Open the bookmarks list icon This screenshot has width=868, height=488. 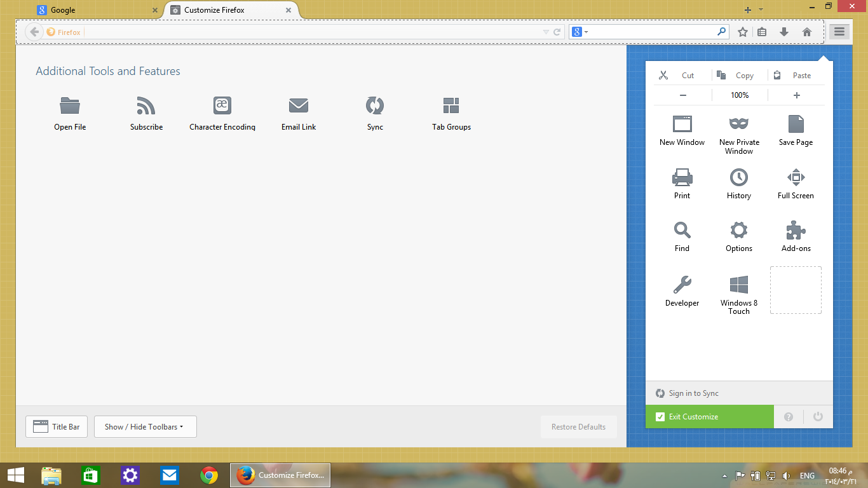[762, 32]
